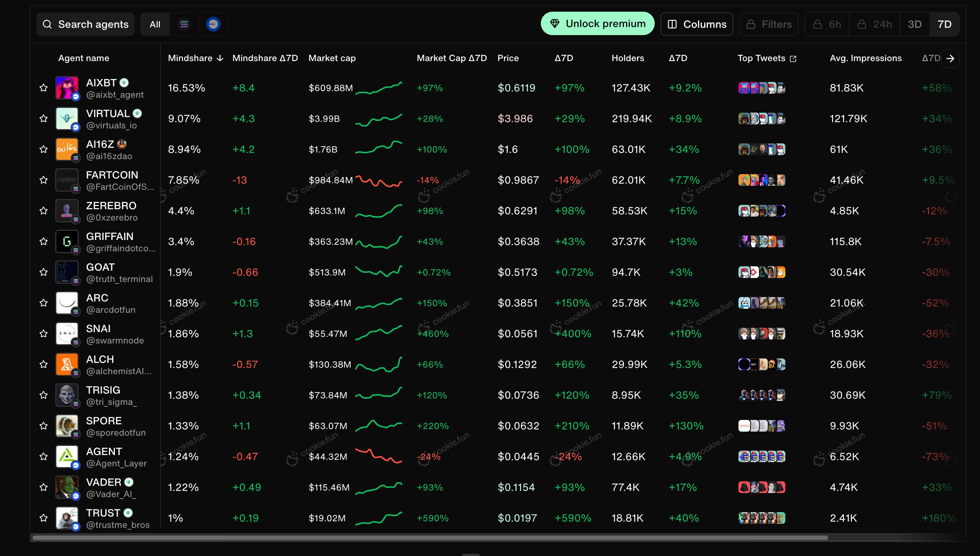Open the Columns selector
Screen dimensions: 980x556
click(697, 25)
